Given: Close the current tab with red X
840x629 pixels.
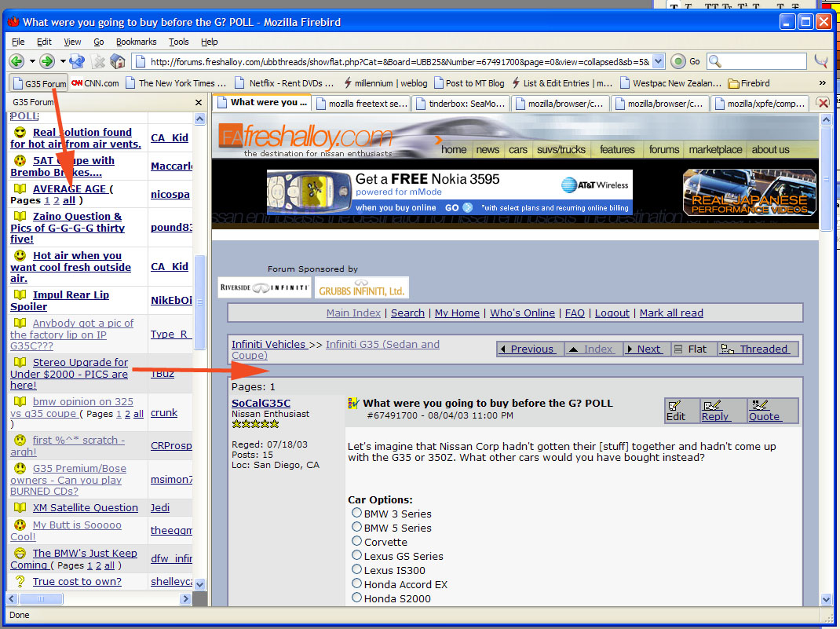Looking at the screenshot, I should [824, 103].
